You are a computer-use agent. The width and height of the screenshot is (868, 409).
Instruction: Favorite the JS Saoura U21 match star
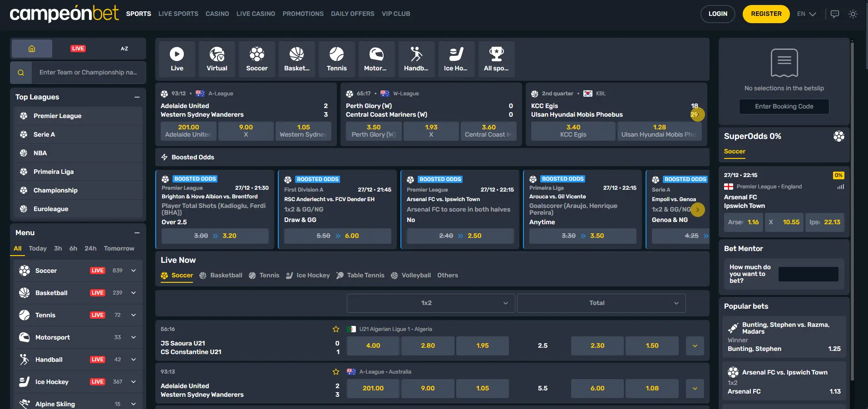(336, 329)
